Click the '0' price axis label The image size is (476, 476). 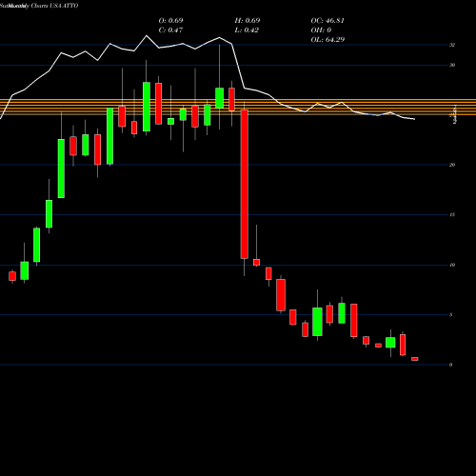click(x=450, y=365)
